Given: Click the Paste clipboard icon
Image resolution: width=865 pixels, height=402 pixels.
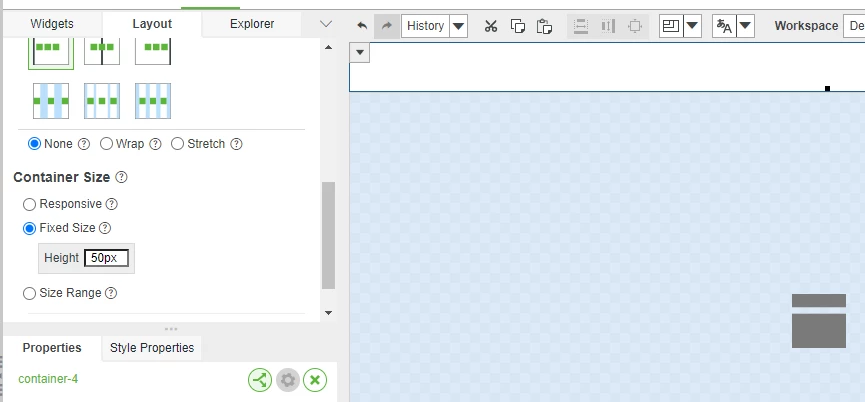Looking at the screenshot, I should point(544,26).
